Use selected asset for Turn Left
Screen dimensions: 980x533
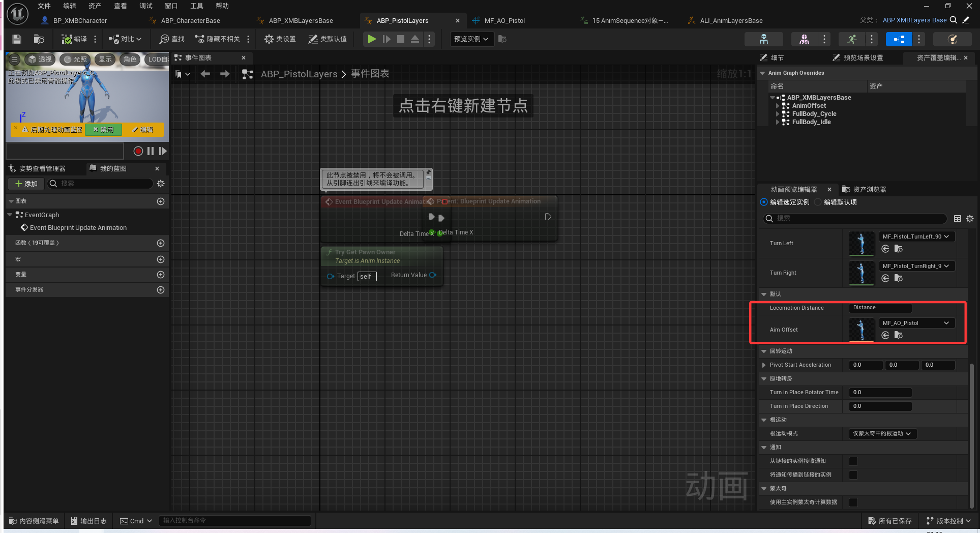[885, 249]
